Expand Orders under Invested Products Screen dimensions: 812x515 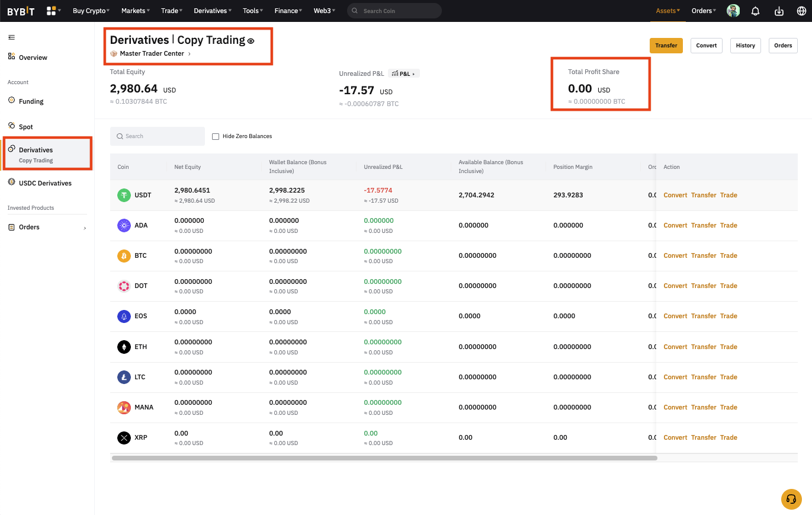click(47, 227)
